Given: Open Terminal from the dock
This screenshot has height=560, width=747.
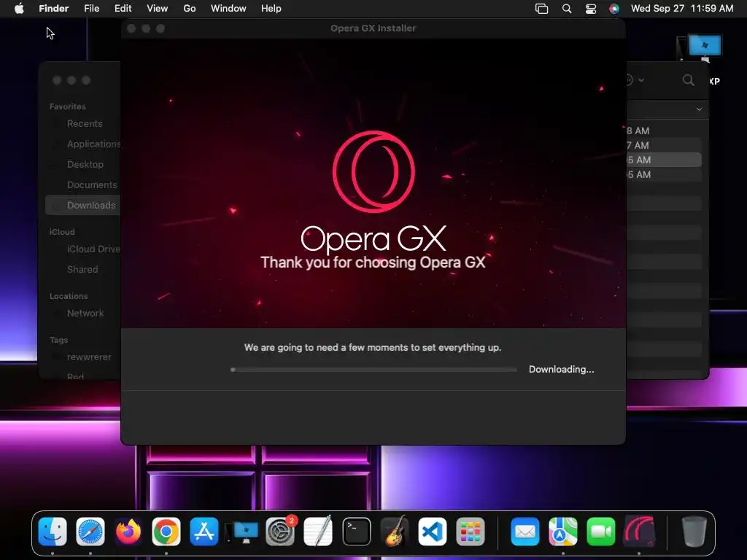Looking at the screenshot, I should click(x=356, y=531).
